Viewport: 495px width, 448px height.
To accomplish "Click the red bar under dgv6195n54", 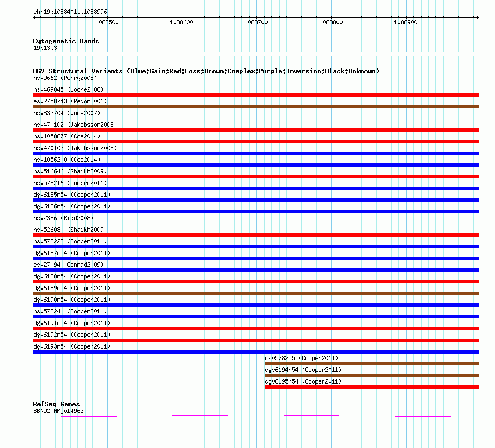I will point(372,387).
